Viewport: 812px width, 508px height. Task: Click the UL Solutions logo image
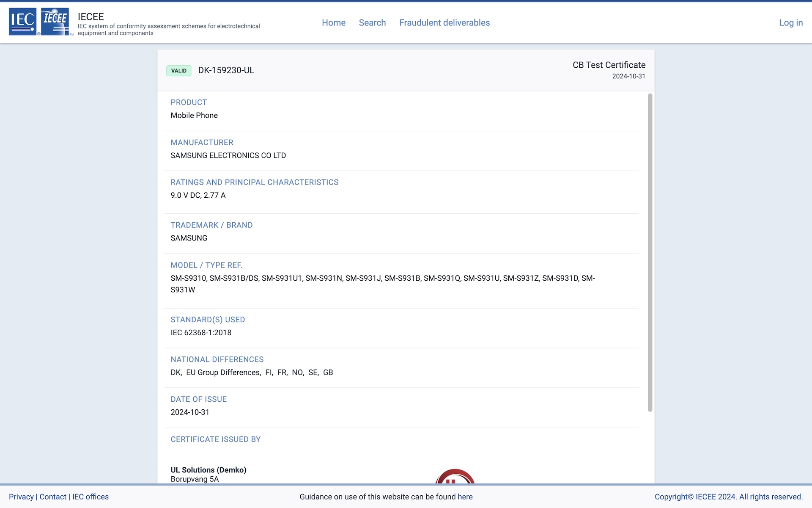(x=455, y=476)
